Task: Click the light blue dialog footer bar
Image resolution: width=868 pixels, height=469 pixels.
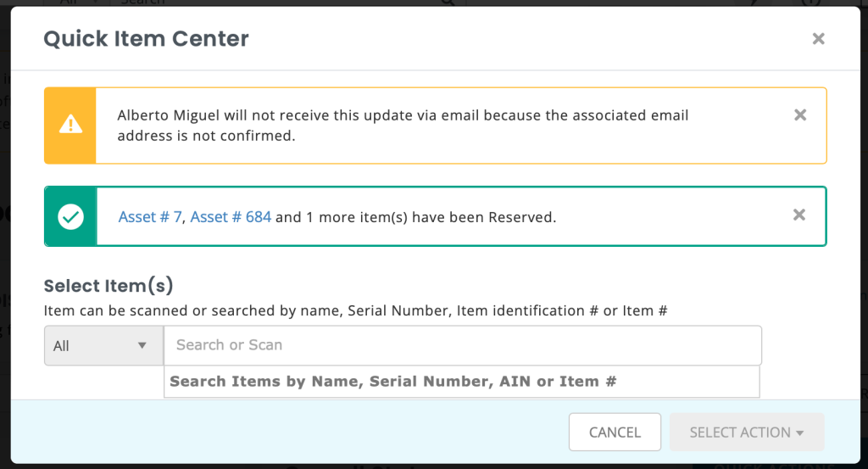Action: (x=435, y=432)
